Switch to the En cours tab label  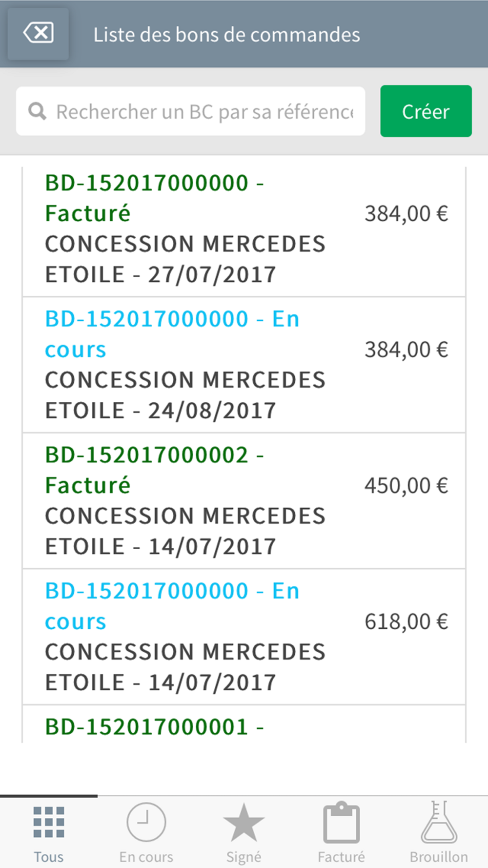point(146,857)
